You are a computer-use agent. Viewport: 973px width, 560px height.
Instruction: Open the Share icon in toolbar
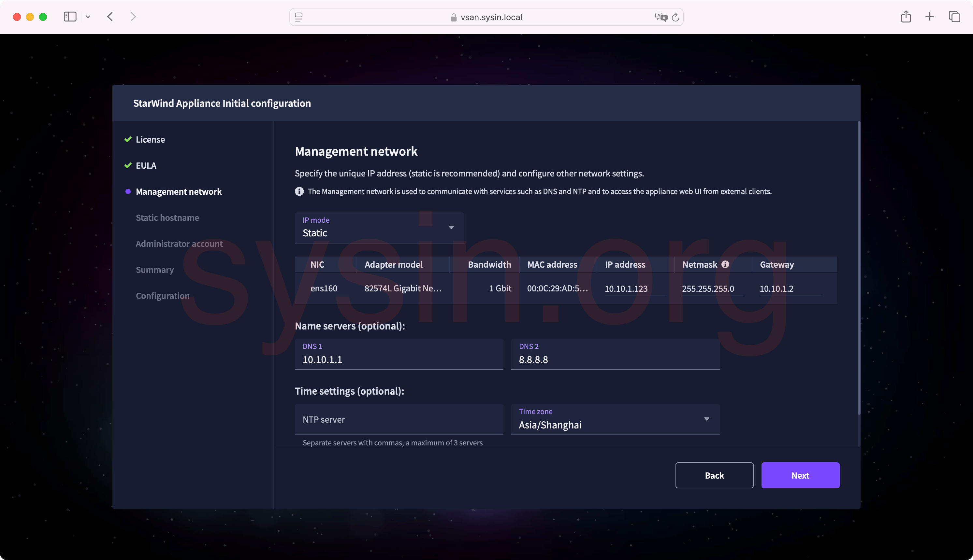point(906,17)
